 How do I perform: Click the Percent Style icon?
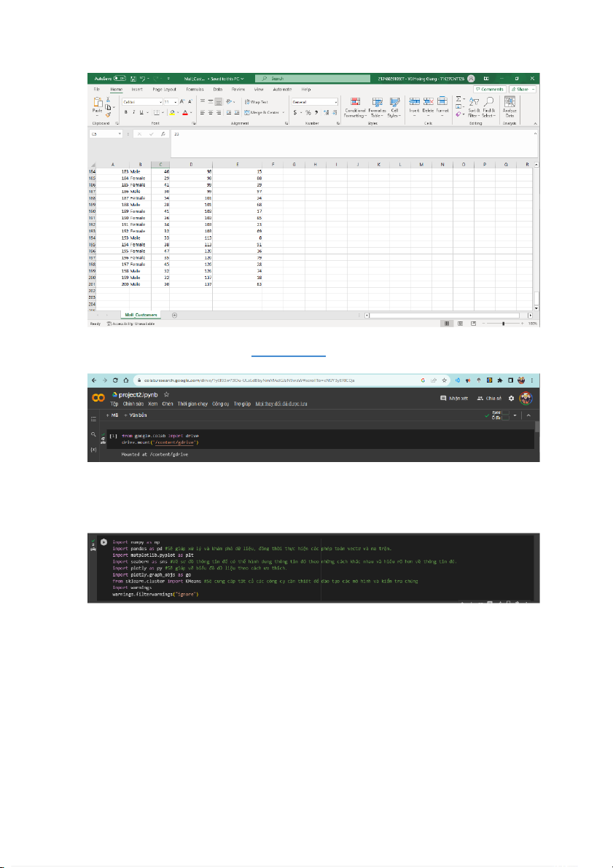pos(308,112)
